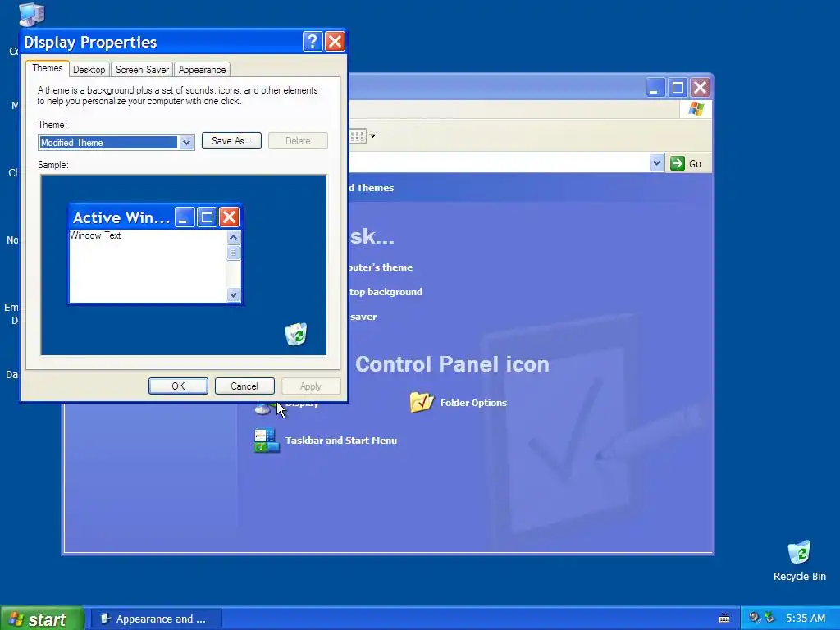The width and height of the screenshot is (840, 630).
Task: Click the volume tray icon
Action: (x=755, y=618)
